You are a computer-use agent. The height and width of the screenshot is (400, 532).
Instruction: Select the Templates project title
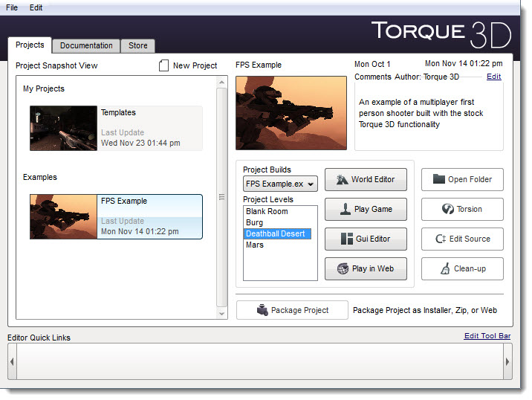(x=118, y=112)
